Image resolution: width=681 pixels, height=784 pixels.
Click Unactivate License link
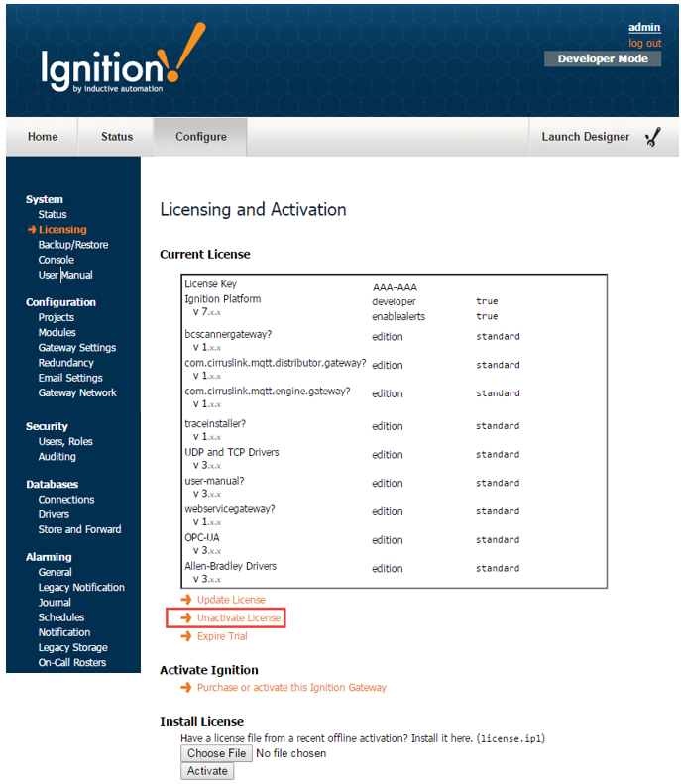[x=239, y=617]
